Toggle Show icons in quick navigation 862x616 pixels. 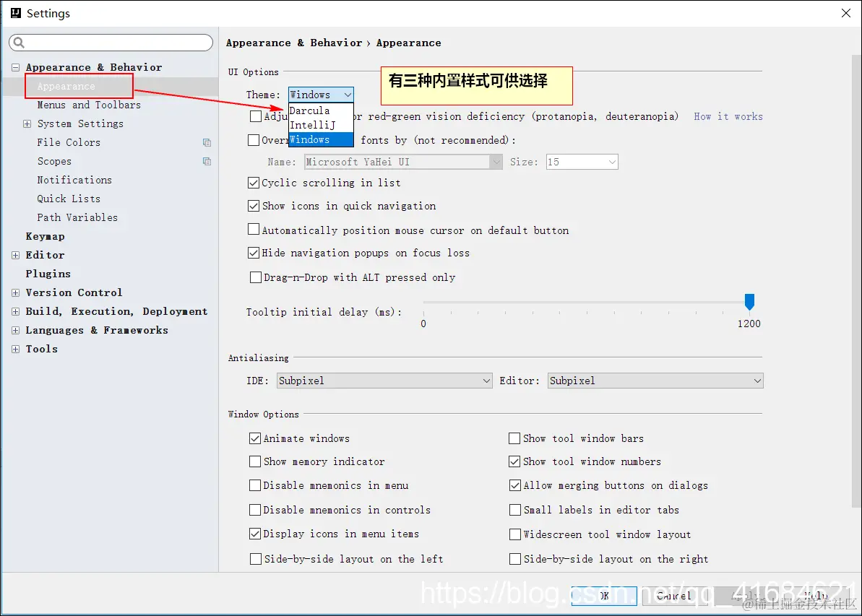pyautogui.click(x=254, y=206)
